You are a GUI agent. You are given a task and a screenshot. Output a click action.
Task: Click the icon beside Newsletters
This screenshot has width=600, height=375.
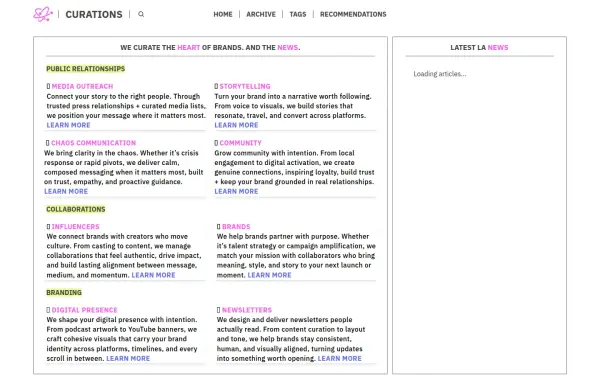[219, 310]
